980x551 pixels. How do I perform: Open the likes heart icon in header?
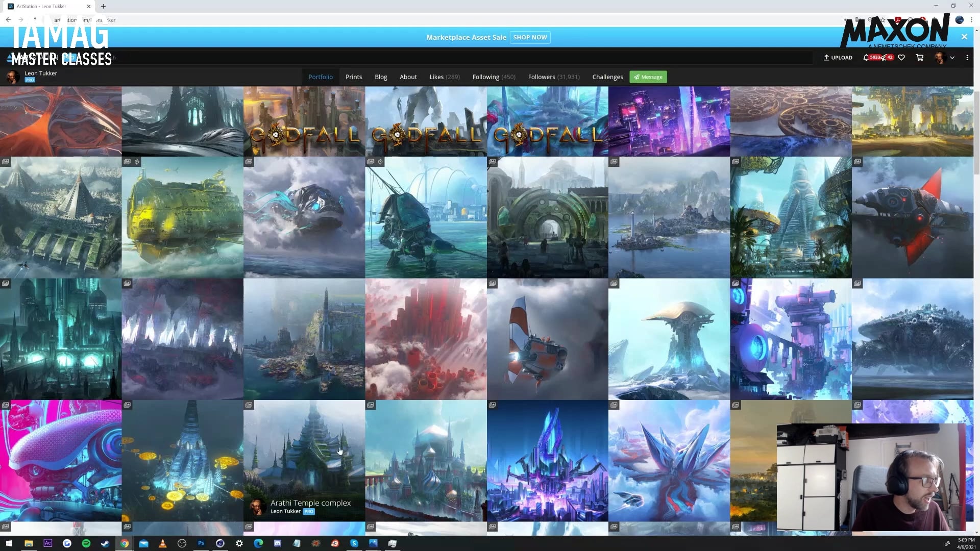click(901, 58)
